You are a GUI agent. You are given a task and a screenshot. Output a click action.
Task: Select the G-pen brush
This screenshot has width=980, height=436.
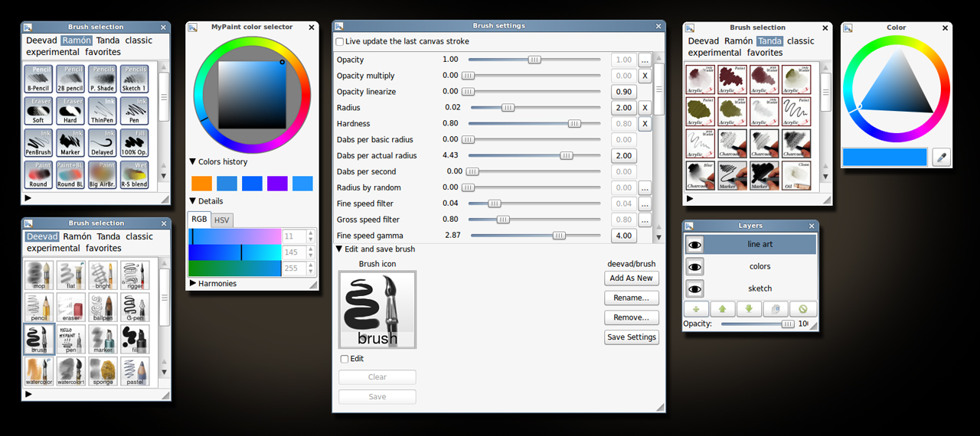[135, 307]
